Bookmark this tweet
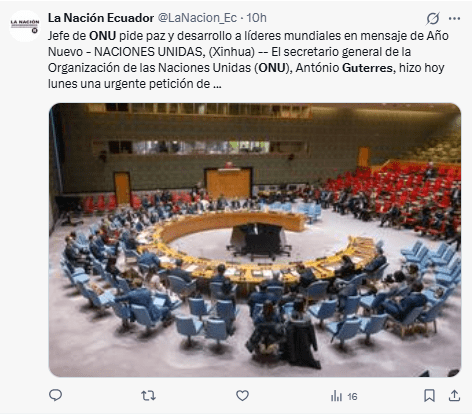472x415 pixels. (x=429, y=396)
